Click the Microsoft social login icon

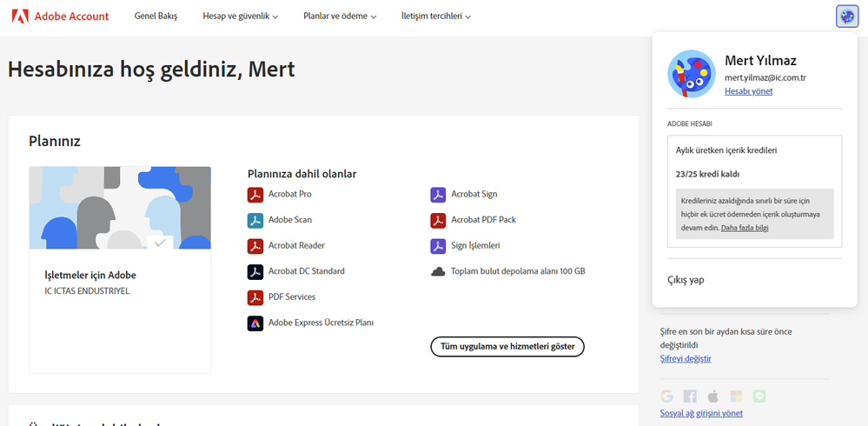click(x=736, y=396)
